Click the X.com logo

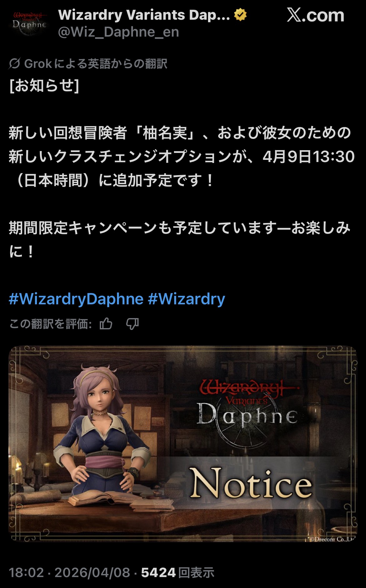[315, 15]
